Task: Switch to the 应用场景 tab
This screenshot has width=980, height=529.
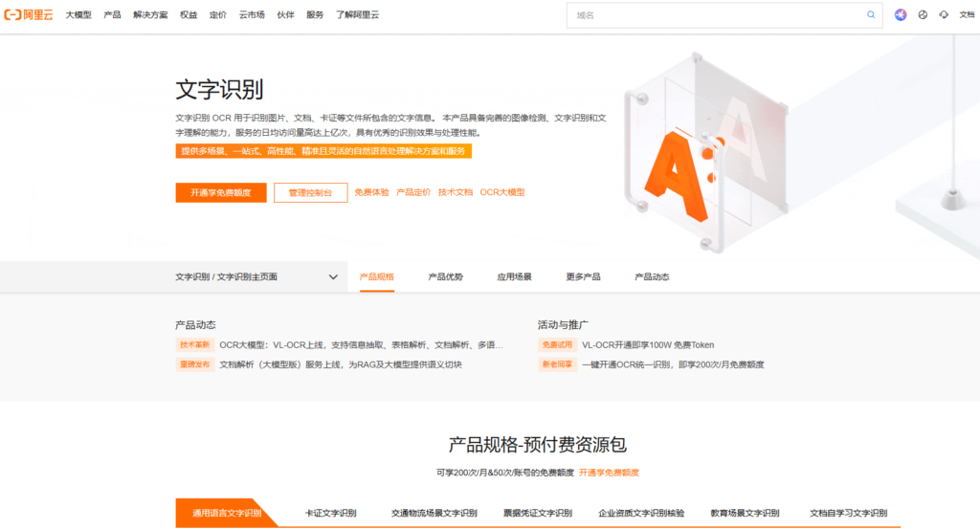Action: [514, 276]
